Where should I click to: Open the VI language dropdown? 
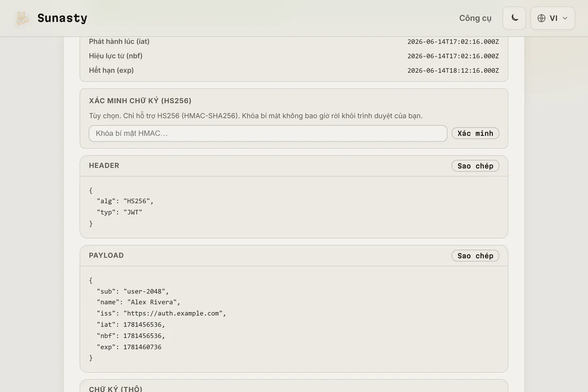[552, 18]
